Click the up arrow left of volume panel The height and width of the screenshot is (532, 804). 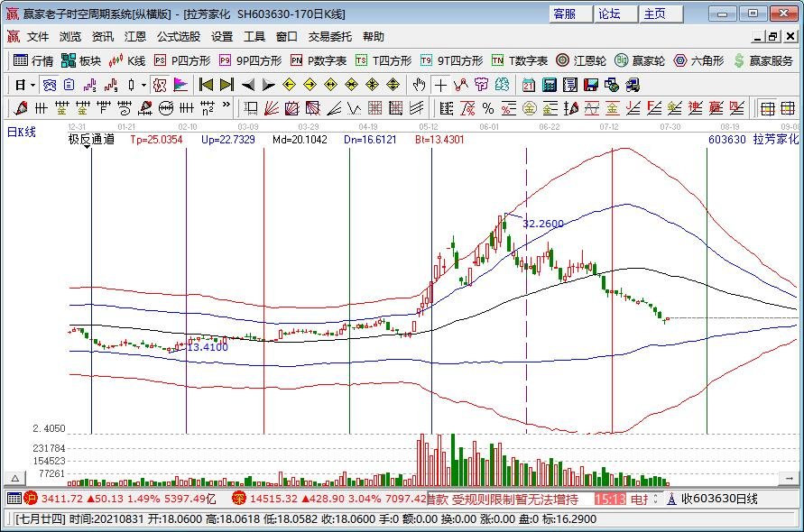14,477
